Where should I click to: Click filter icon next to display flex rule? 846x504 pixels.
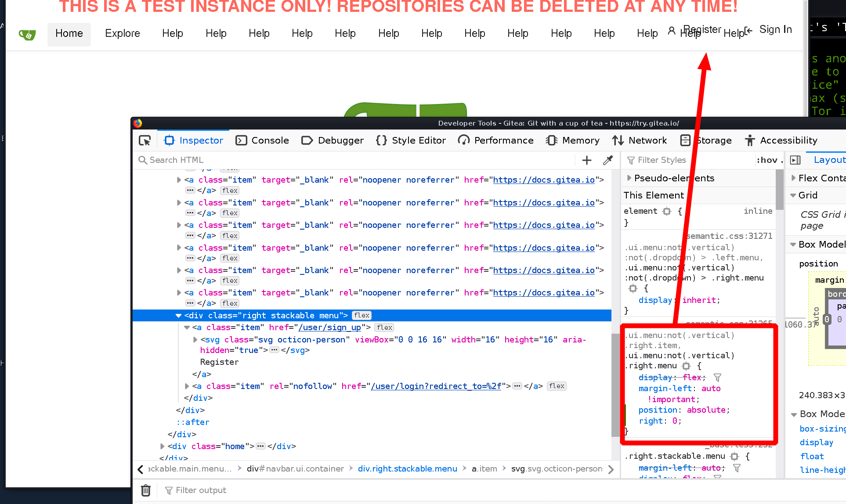pos(718,378)
